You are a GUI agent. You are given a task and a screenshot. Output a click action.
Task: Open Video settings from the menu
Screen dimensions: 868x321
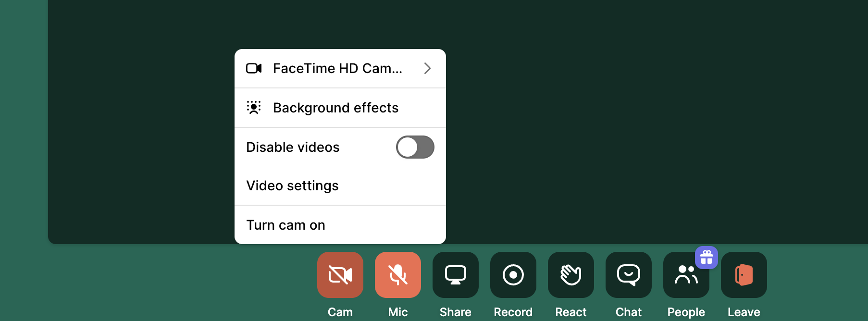click(x=292, y=185)
